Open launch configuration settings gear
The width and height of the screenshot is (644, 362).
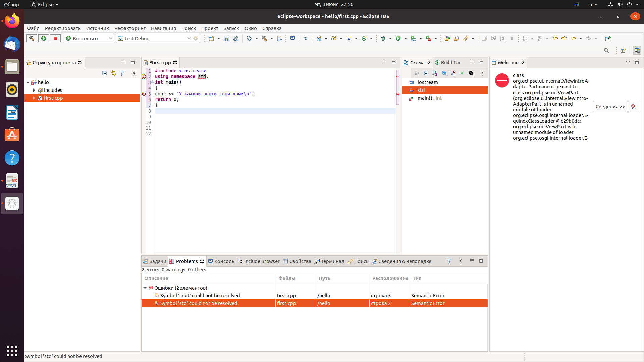pyautogui.click(x=196, y=38)
